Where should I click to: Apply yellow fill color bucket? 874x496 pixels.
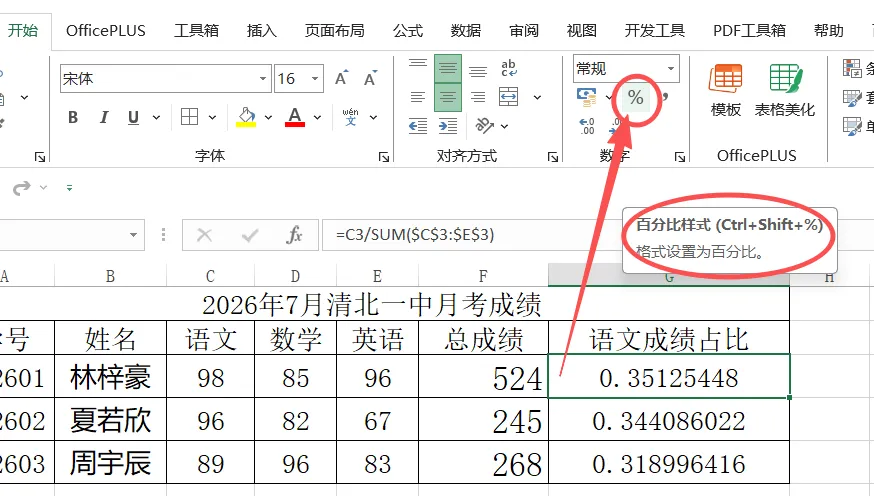pyautogui.click(x=246, y=117)
